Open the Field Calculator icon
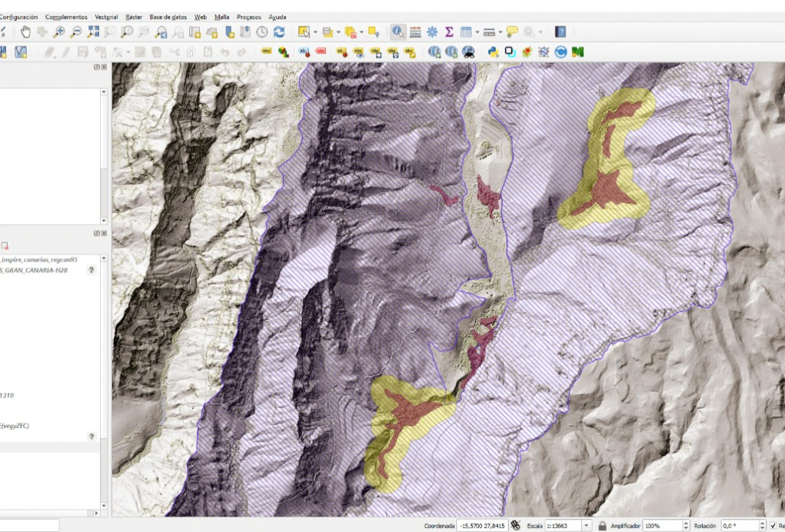785x532 pixels. pos(415,32)
